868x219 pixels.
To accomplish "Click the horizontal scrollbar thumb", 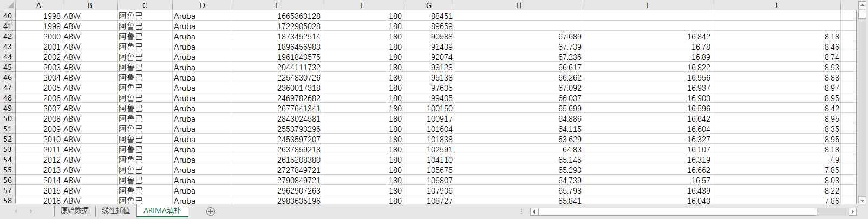I will [x=677, y=211].
